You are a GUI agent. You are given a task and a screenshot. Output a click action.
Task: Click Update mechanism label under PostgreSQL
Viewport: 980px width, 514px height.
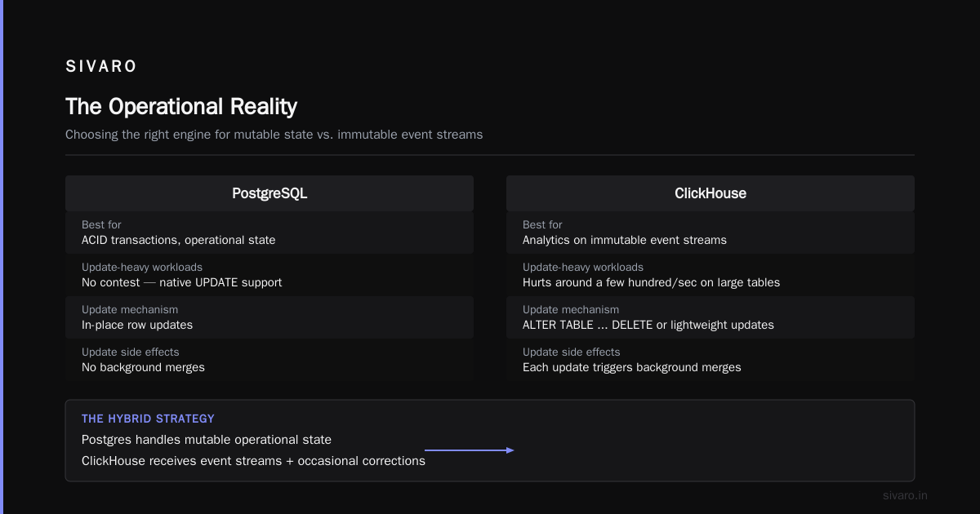pos(130,309)
